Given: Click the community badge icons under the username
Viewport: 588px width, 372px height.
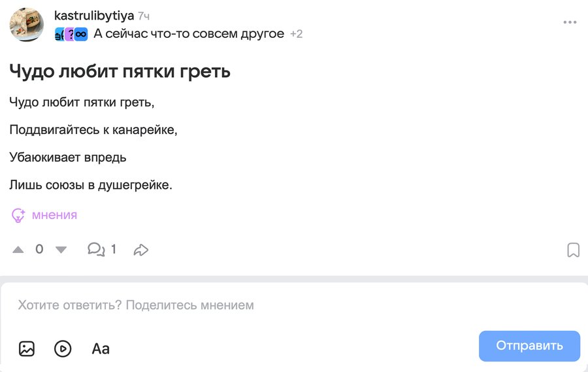Looking at the screenshot, I should pyautogui.click(x=71, y=34).
